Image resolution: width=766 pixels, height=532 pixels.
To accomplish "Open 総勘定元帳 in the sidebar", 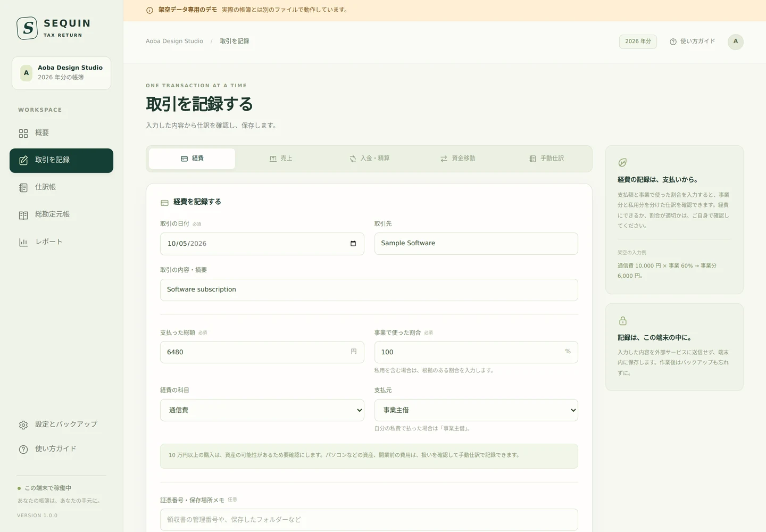I will tap(61, 215).
